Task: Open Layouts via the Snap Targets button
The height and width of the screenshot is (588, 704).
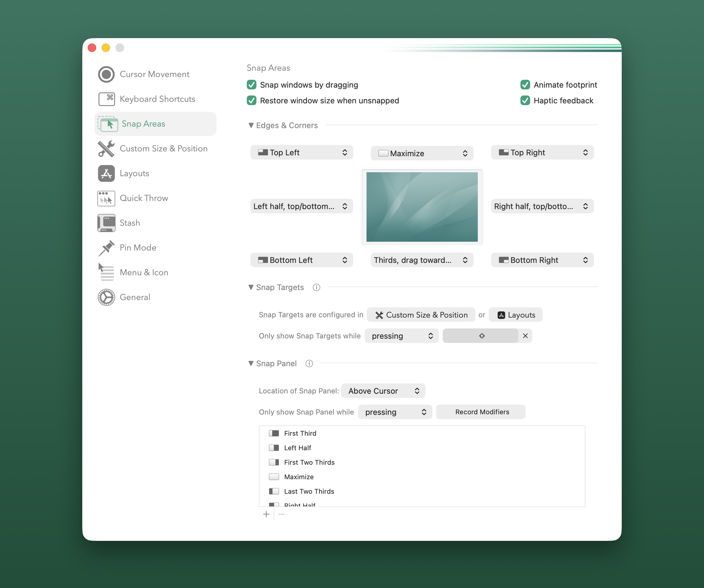Action: [x=516, y=315]
